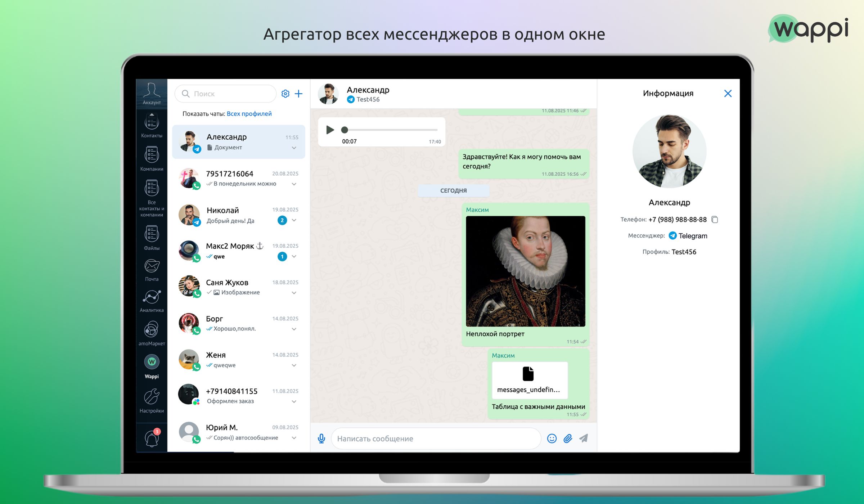Open amoМаркет in the sidebar
The width and height of the screenshot is (864, 504).
pos(152,333)
